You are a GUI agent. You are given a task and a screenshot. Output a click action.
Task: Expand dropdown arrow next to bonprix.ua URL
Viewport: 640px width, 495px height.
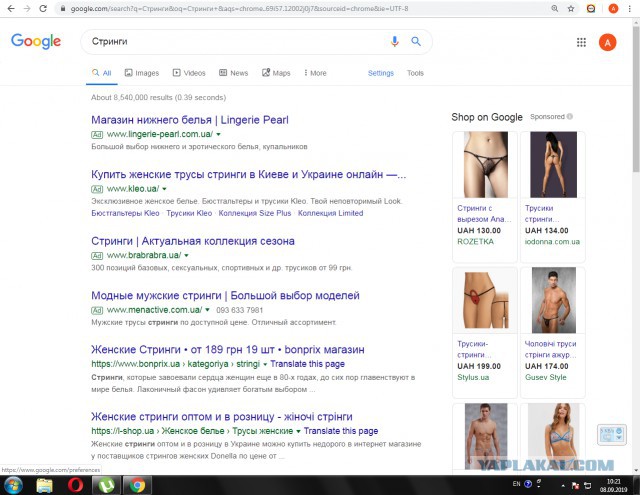265,364
